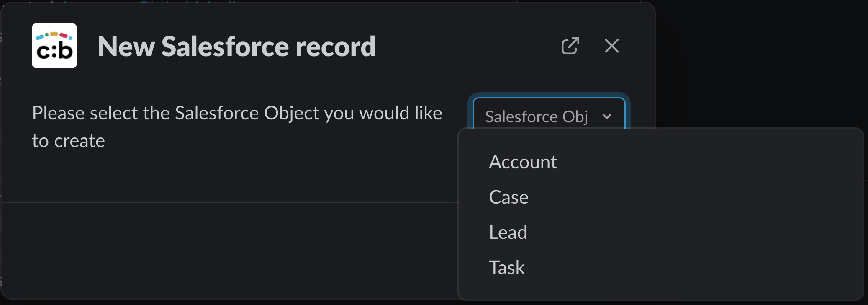Pick Task from the dropdown options
The image size is (868, 305).
click(x=506, y=267)
